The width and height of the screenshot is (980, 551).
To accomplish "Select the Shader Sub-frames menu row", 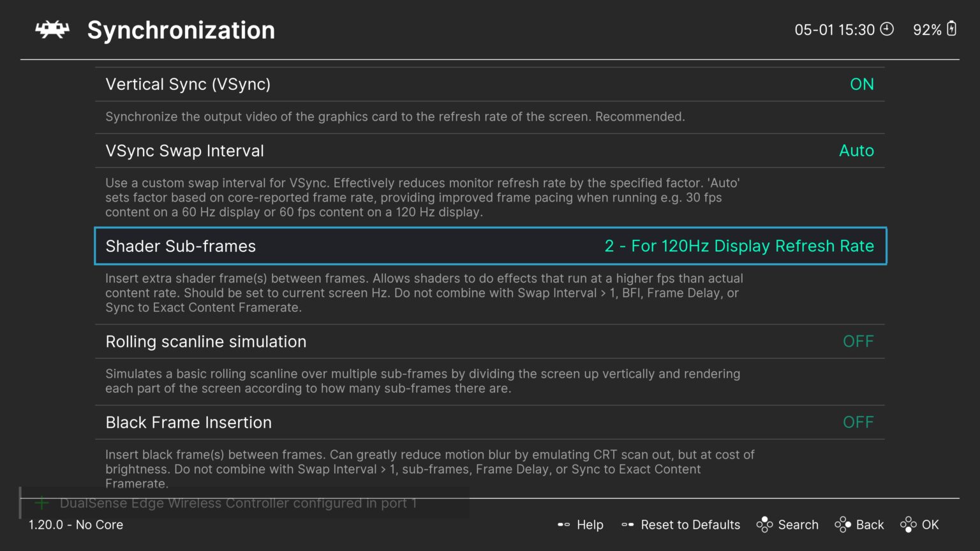I will pyautogui.click(x=181, y=246).
